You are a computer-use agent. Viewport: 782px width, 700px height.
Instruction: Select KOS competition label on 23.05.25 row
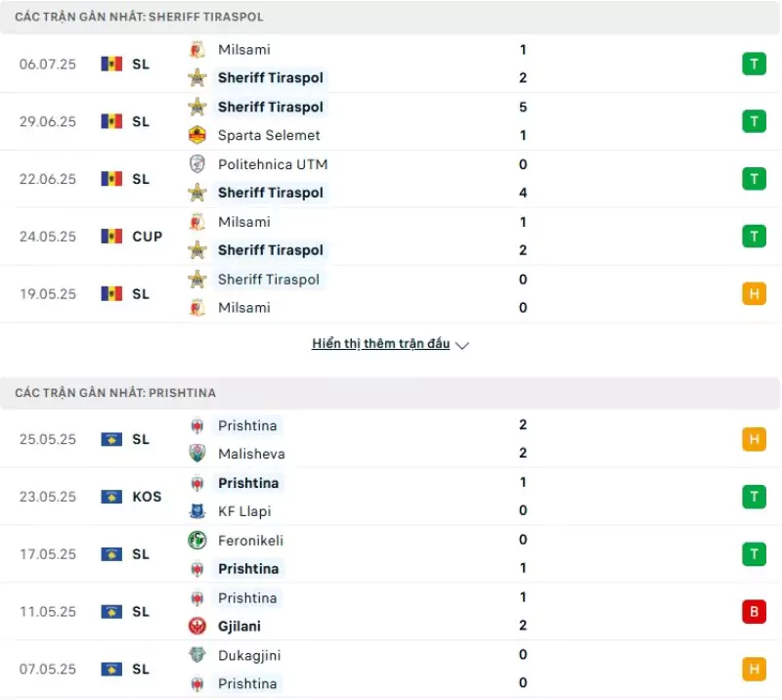tap(147, 497)
